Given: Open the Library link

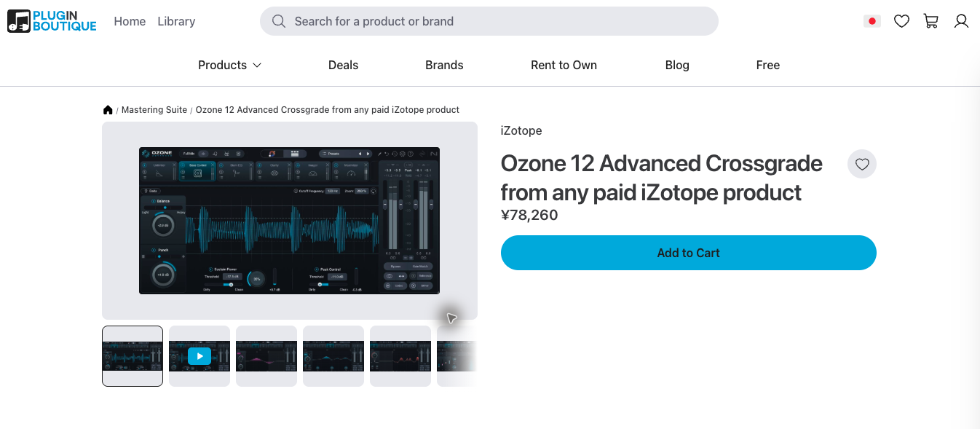Looking at the screenshot, I should pos(176,21).
